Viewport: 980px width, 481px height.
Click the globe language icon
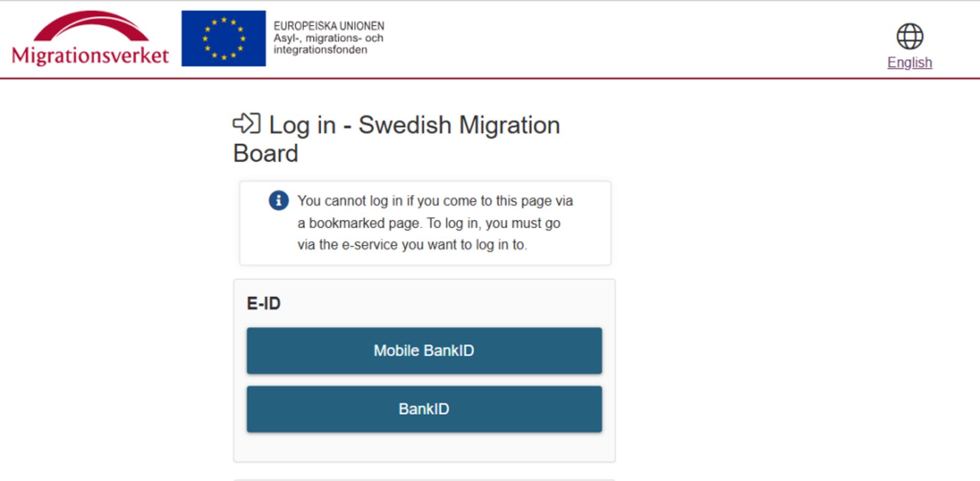pos(910,36)
